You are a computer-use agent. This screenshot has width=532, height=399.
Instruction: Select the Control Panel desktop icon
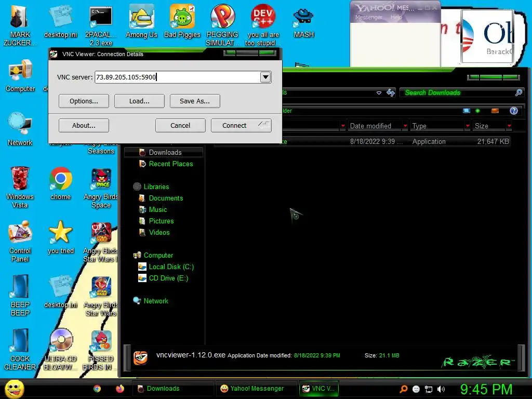click(20, 242)
